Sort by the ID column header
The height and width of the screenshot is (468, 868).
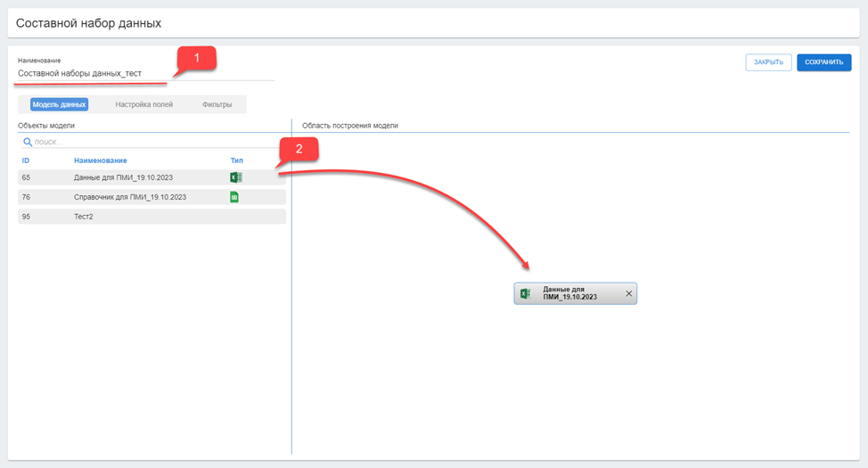26,160
